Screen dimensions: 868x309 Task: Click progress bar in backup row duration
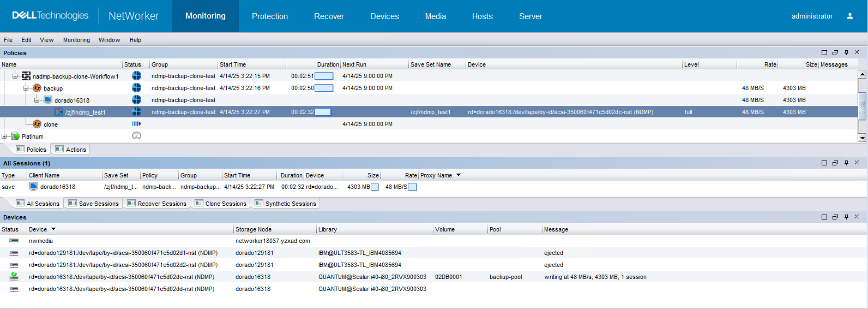[324, 88]
